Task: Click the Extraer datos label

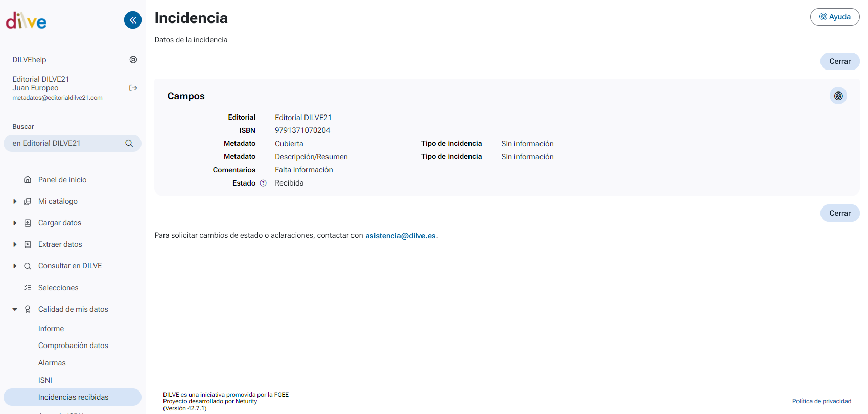Action: click(x=60, y=244)
